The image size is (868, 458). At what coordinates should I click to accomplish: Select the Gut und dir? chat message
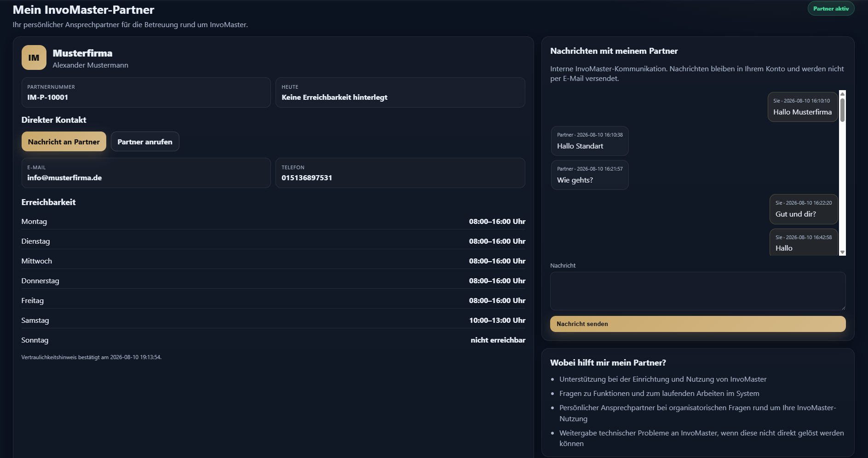pos(804,209)
